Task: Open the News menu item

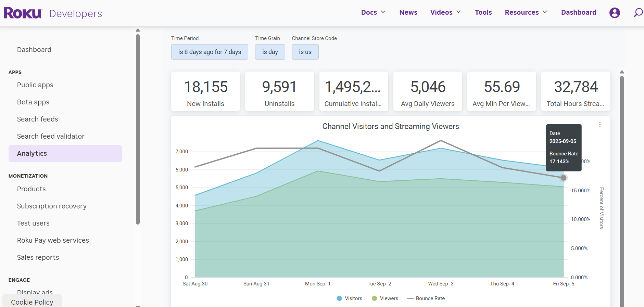Action: coord(408,12)
